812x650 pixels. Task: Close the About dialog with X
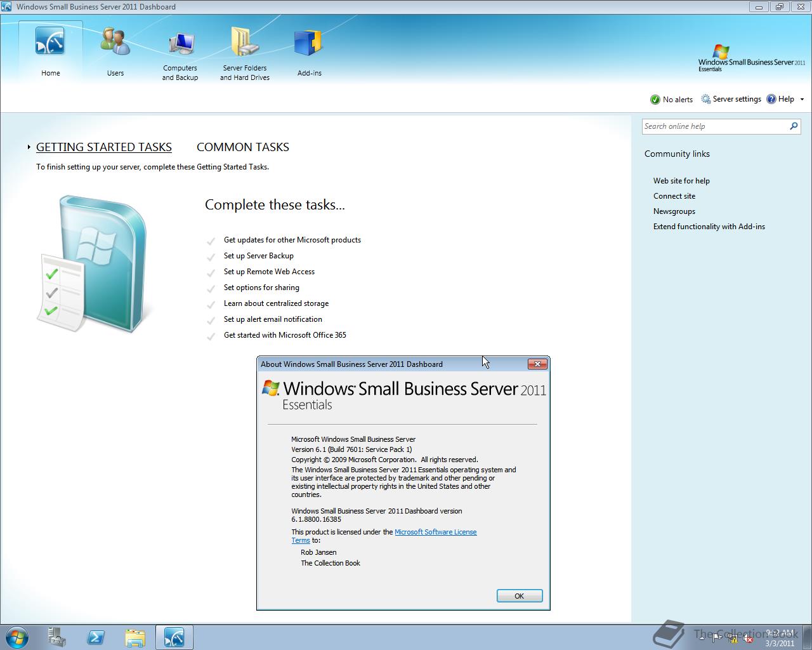[537, 364]
